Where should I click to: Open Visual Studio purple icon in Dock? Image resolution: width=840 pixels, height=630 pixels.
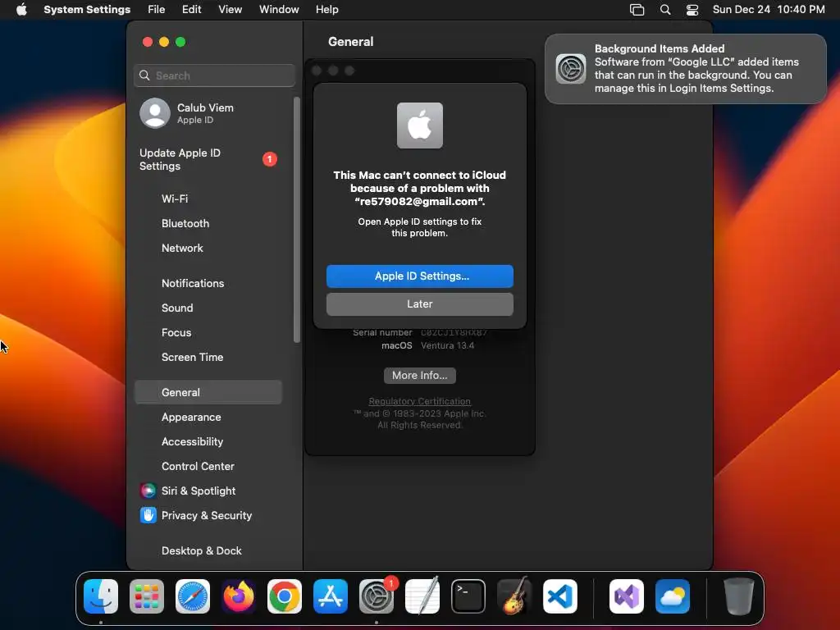pos(627,596)
